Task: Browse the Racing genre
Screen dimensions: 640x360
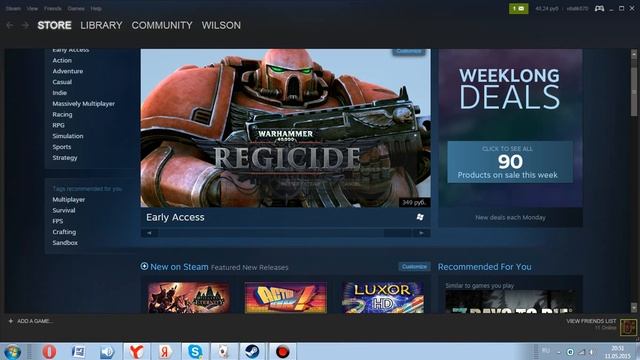Action: tap(62, 114)
